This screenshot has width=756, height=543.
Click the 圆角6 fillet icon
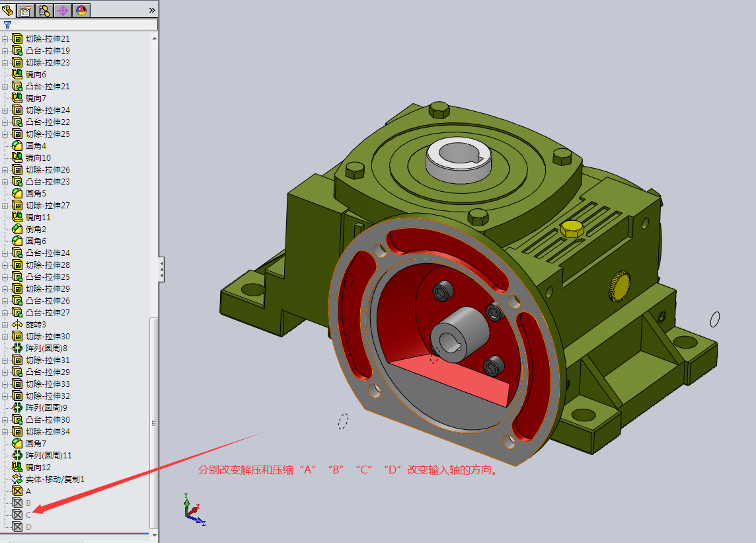point(17,241)
